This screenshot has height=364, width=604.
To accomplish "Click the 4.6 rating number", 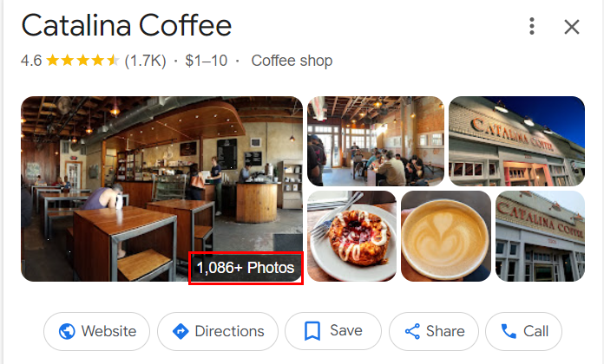I will click(31, 61).
